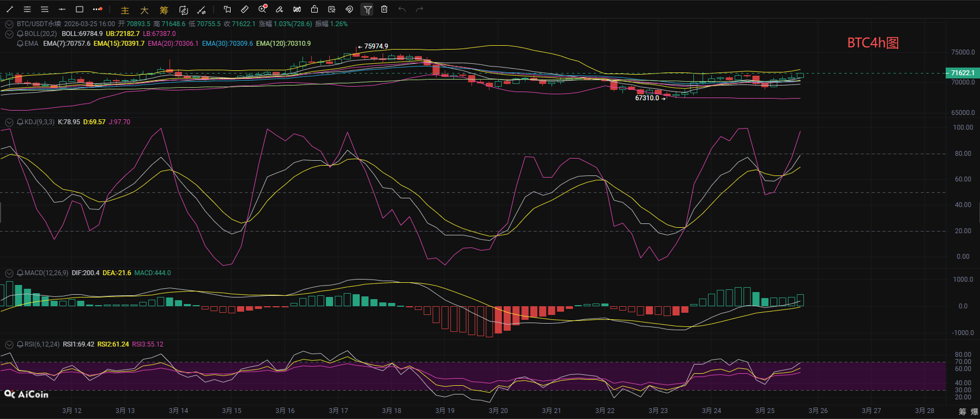
Task: Click the trash can delete drawings icon
Action: tap(384, 9)
